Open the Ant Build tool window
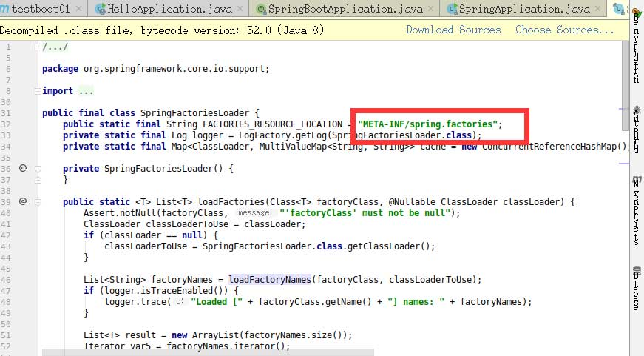This screenshot has width=644, height=356. tap(637, 130)
